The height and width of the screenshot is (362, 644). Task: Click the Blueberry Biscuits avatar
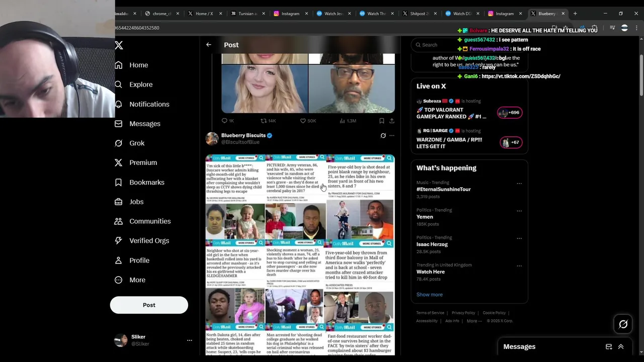[x=212, y=139]
